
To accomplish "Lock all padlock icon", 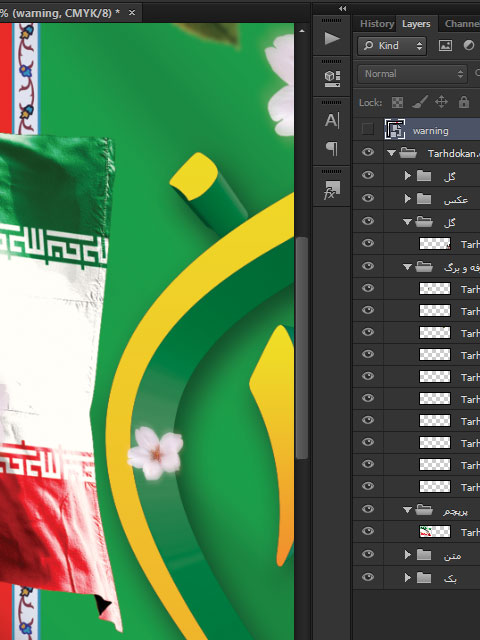I will [464, 102].
